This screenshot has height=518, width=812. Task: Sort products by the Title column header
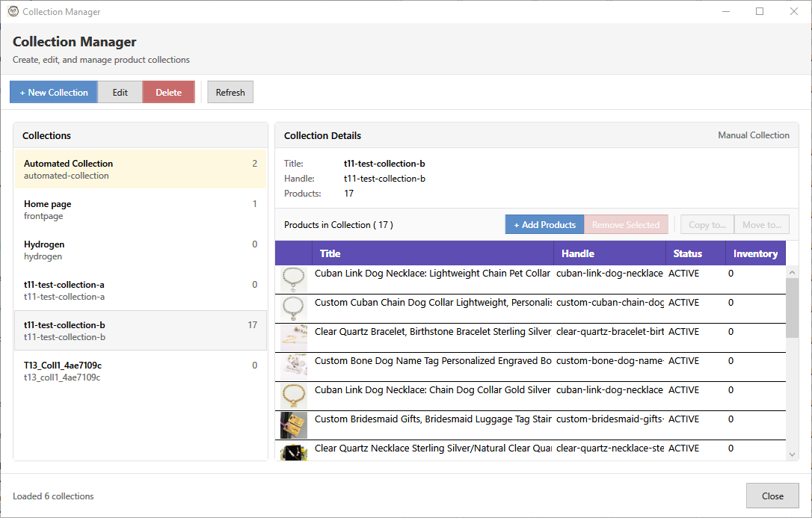pyautogui.click(x=330, y=253)
